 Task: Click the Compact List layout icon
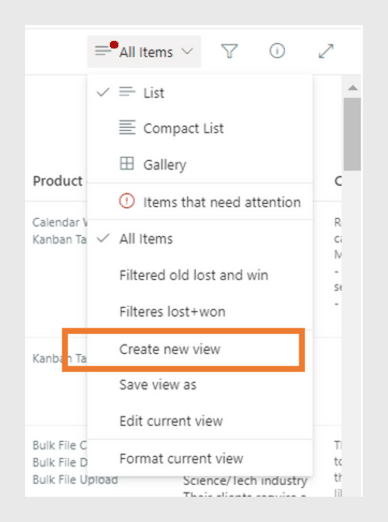pyautogui.click(x=127, y=127)
